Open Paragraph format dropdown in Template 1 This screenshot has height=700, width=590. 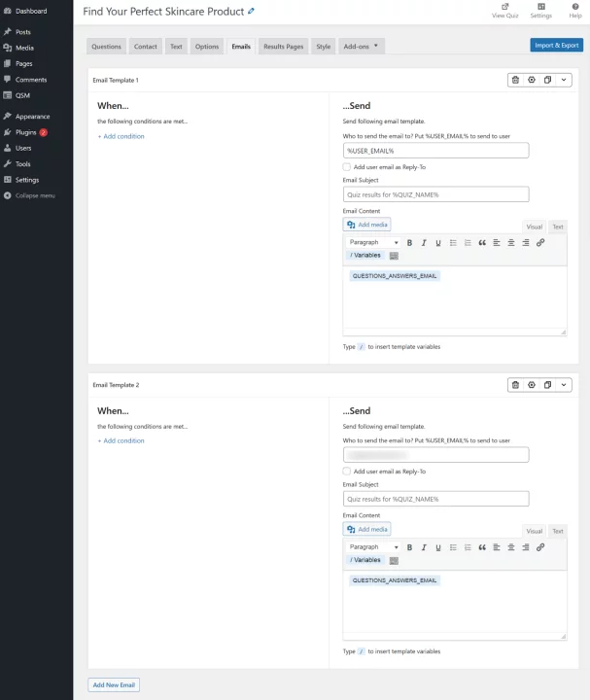tap(373, 242)
